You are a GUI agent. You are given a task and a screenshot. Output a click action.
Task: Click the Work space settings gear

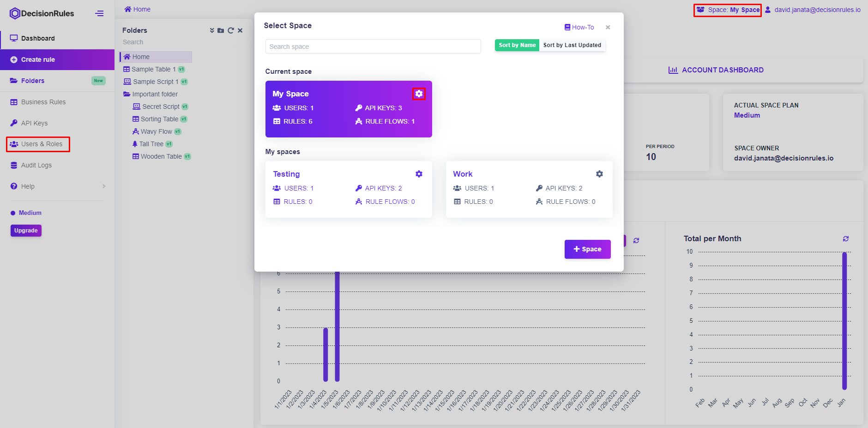pos(599,174)
